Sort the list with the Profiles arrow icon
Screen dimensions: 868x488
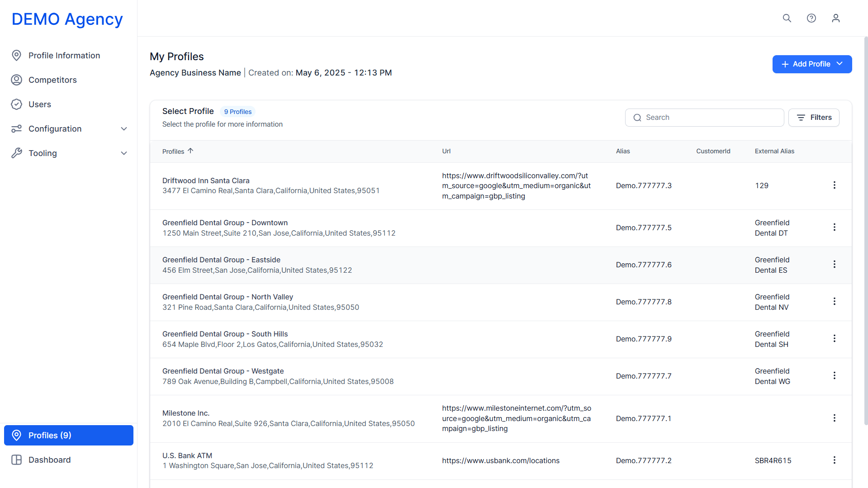(x=190, y=151)
